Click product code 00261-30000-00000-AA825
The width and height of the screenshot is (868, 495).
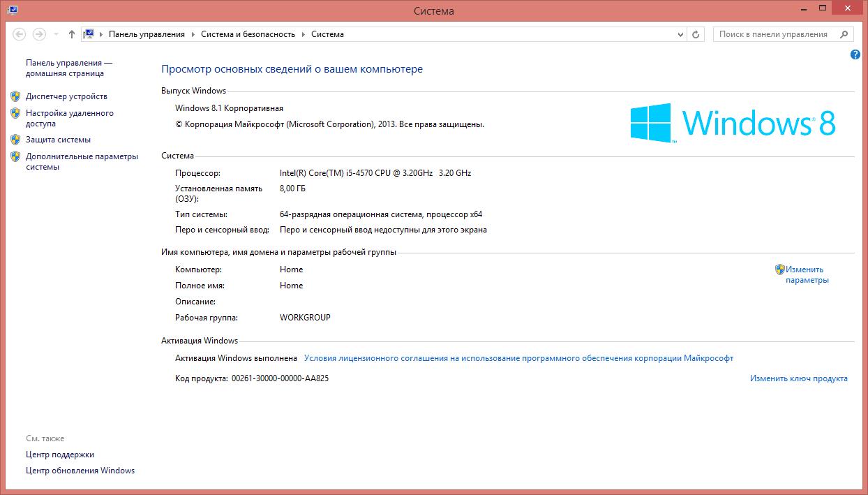pyautogui.click(x=280, y=378)
